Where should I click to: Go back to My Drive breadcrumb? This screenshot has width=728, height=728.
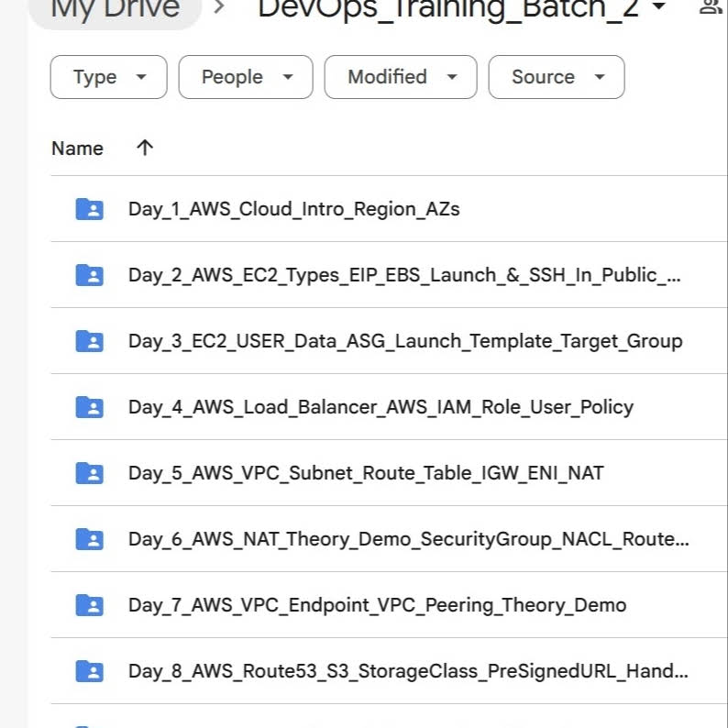click(116, 9)
